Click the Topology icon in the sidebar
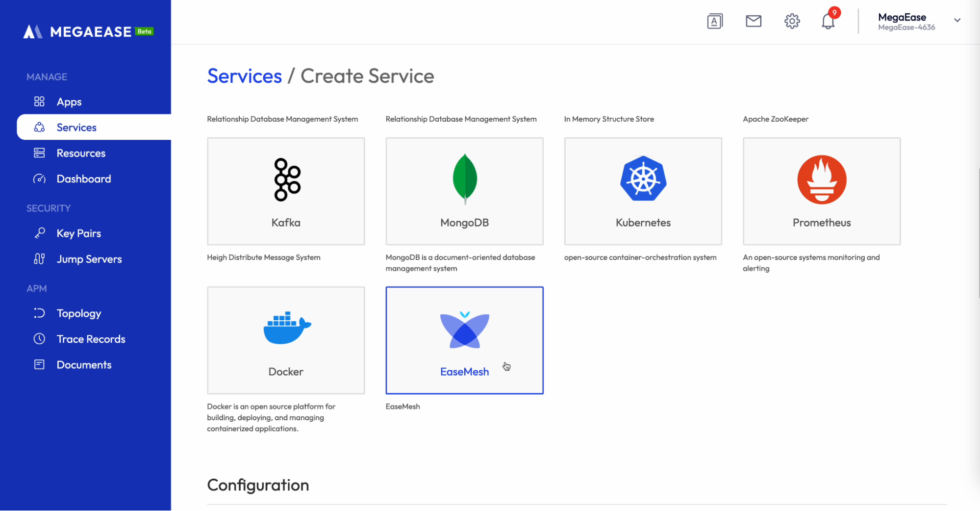 tap(39, 313)
